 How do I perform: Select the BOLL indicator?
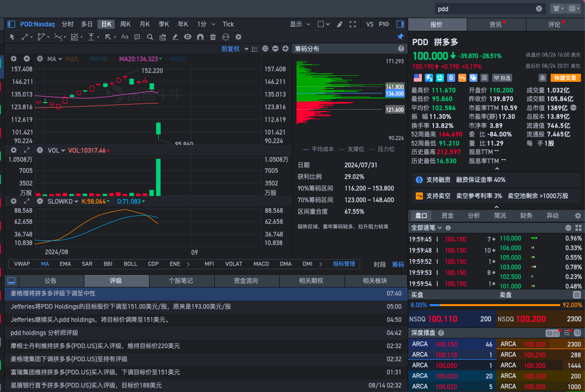[x=130, y=264]
